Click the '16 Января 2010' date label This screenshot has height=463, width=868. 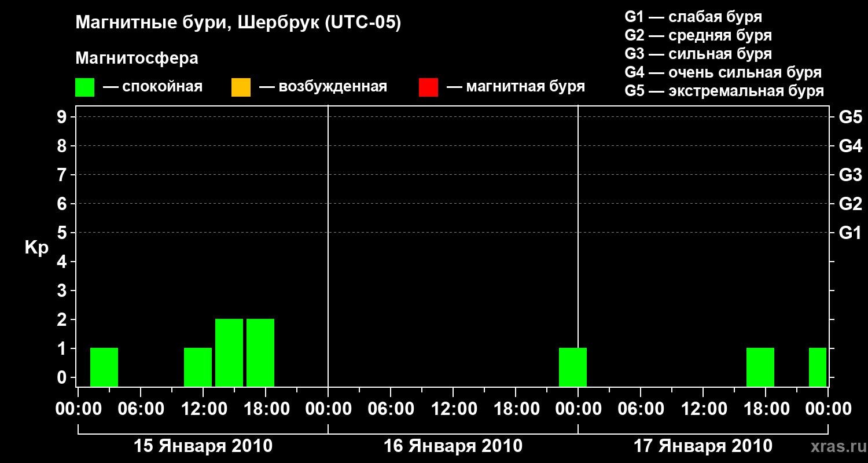tap(453, 446)
